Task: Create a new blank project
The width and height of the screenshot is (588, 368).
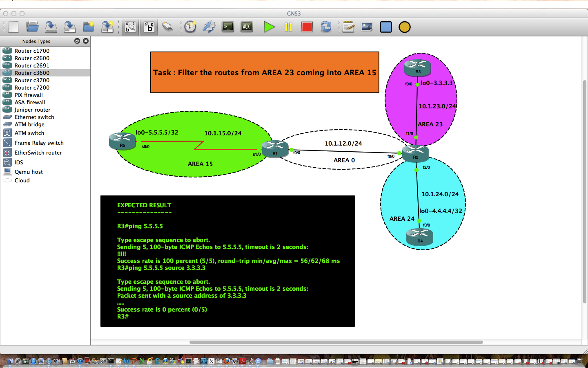Action: point(13,27)
